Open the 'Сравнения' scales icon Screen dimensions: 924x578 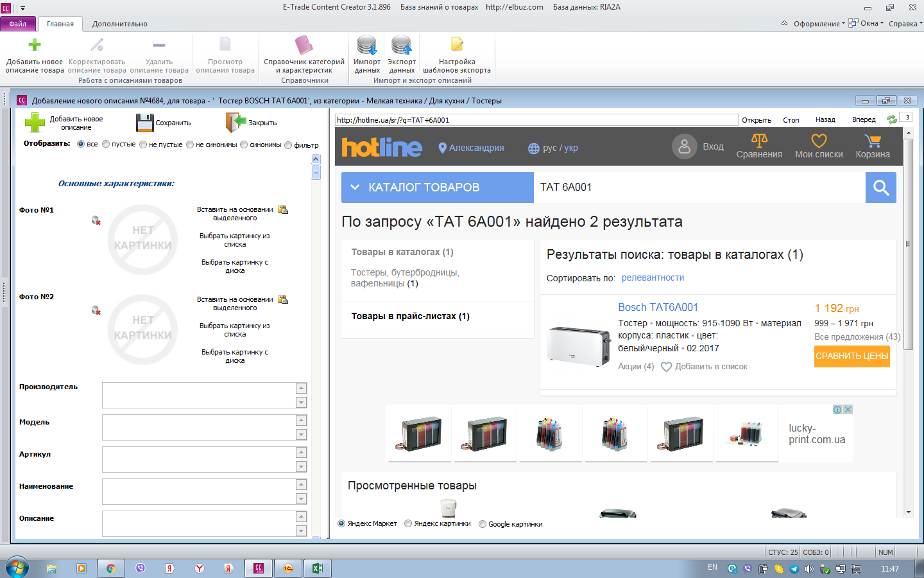[x=759, y=141]
